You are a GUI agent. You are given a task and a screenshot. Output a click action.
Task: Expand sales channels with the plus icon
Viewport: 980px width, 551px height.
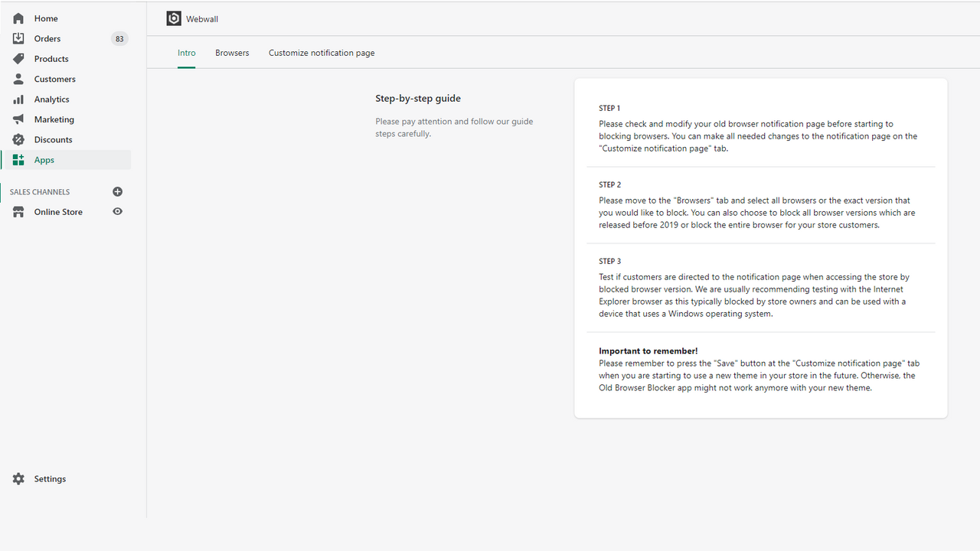point(117,191)
